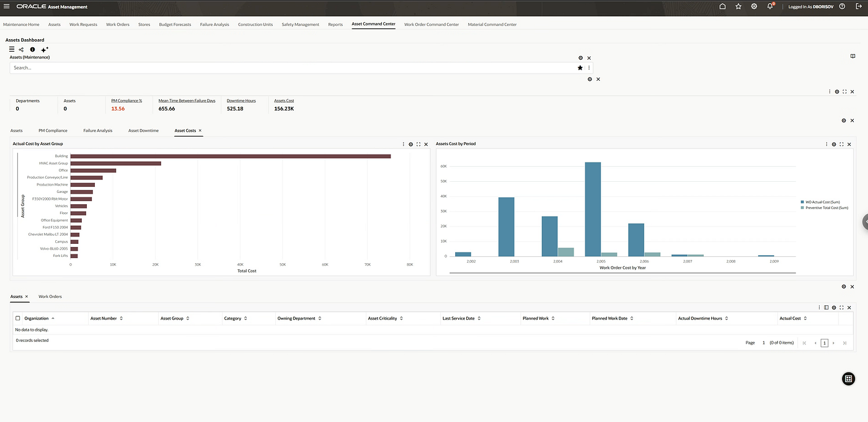The image size is (868, 422).
Task: Open the Work Orders tab above the table
Action: pyautogui.click(x=50, y=297)
